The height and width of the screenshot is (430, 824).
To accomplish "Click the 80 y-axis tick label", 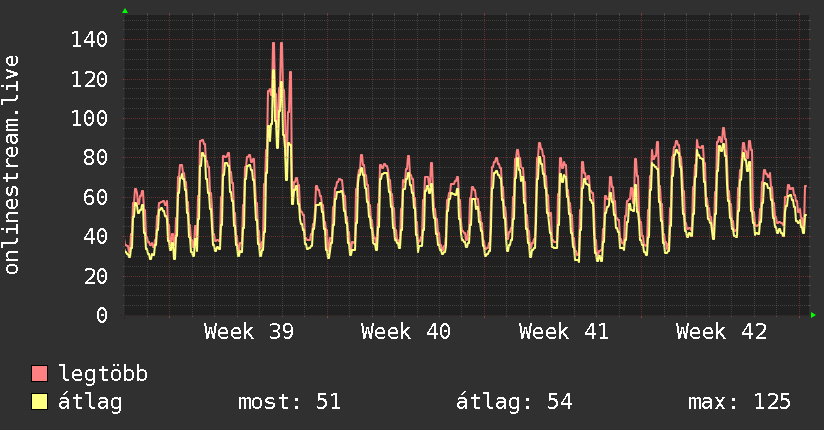I will pos(96,158).
